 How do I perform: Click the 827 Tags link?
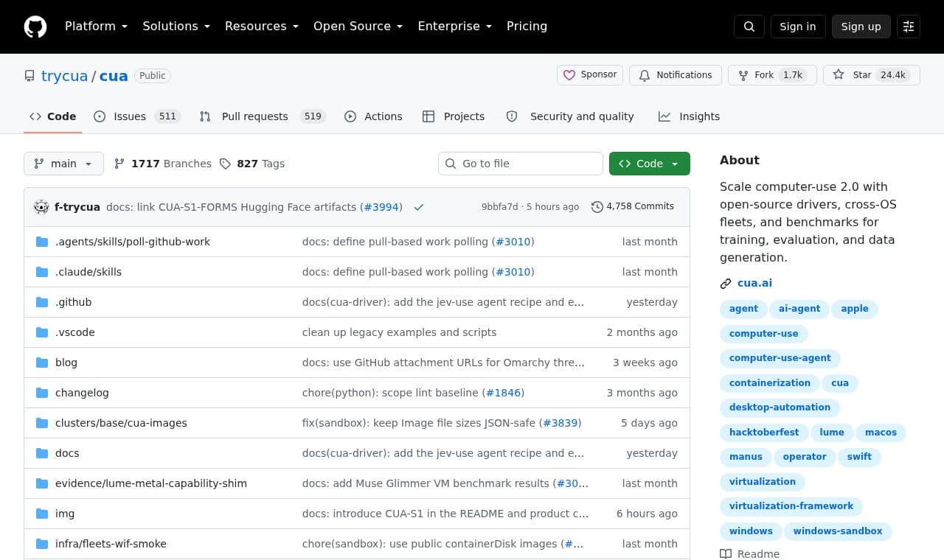point(252,164)
